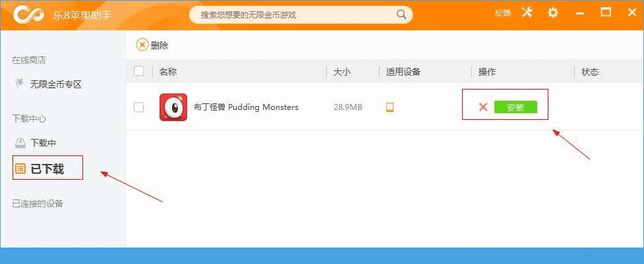Click the red X cancel icon beside 安装
Image resolution: width=644 pixels, height=264 pixels.
pyautogui.click(x=483, y=107)
